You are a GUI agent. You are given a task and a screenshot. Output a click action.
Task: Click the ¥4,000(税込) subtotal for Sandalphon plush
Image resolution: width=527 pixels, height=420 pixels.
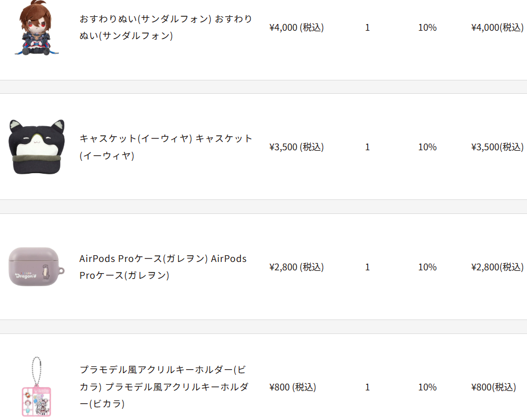tap(497, 27)
